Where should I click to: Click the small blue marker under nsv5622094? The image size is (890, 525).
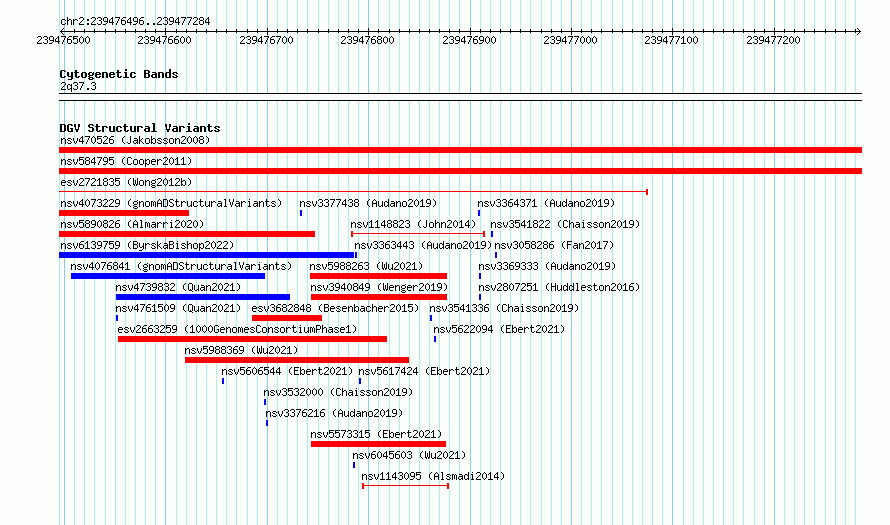435,339
